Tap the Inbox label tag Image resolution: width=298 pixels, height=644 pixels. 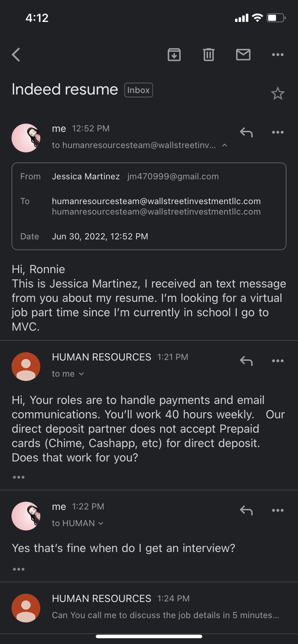pyautogui.click(x=139, y=90)
